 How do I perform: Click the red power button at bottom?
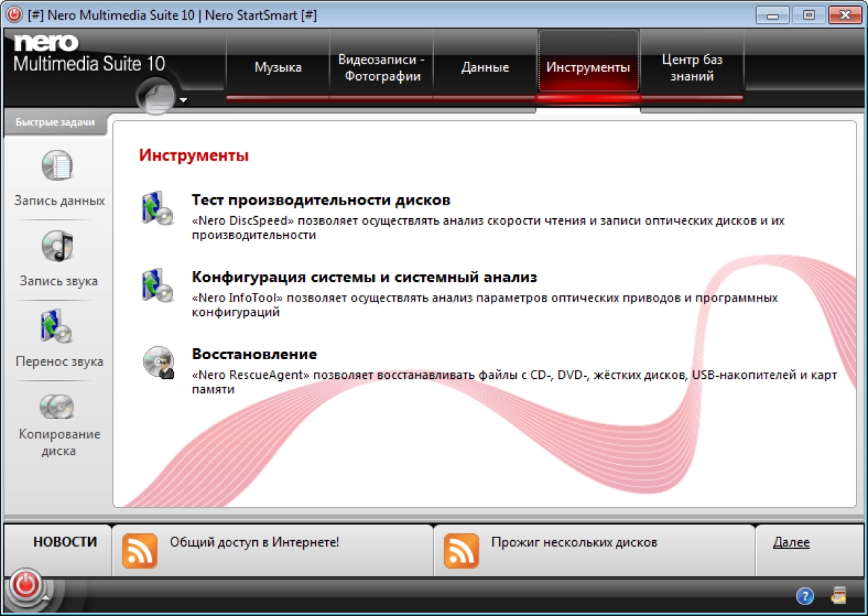coord(26,585)
